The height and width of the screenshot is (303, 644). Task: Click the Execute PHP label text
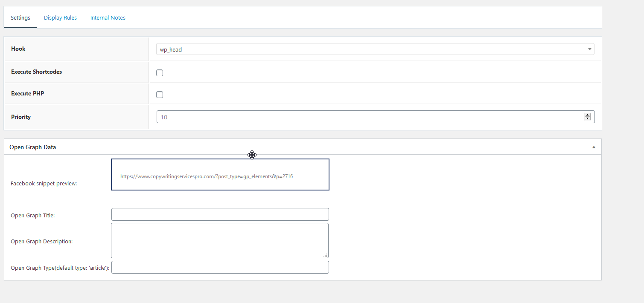(x=27, y=94)
